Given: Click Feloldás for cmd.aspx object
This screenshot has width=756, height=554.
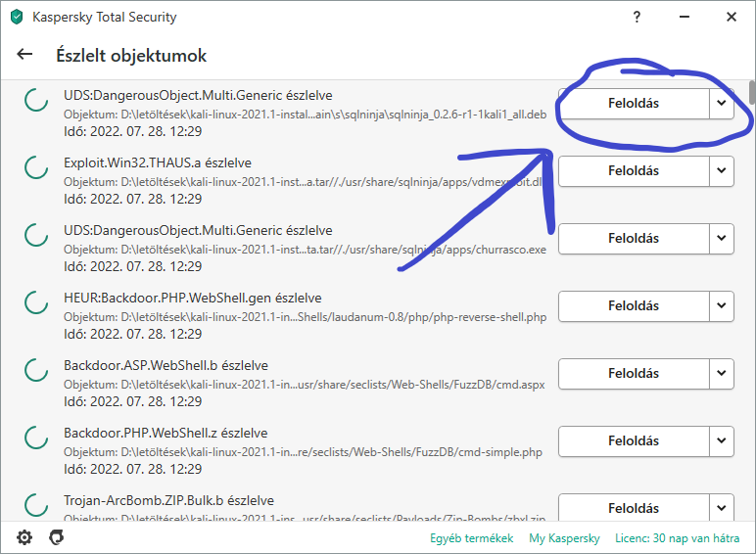Looking at the screenshot, I should tap(634, 373).
